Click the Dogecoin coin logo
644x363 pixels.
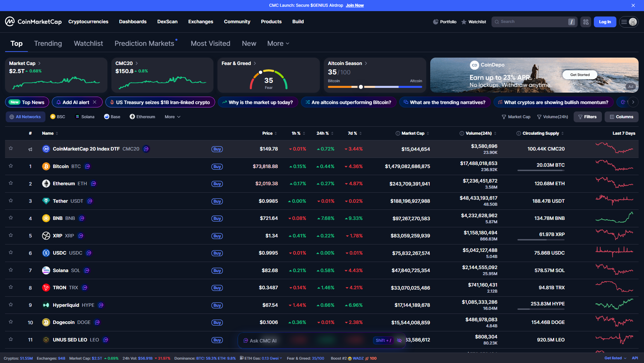tap(46, 322)
